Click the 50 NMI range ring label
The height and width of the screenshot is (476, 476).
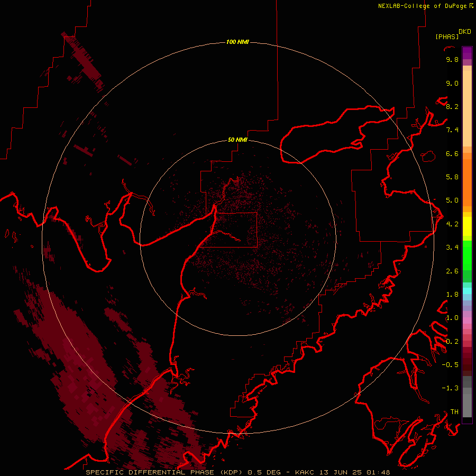pyautogui.click(x=237, y=140)
